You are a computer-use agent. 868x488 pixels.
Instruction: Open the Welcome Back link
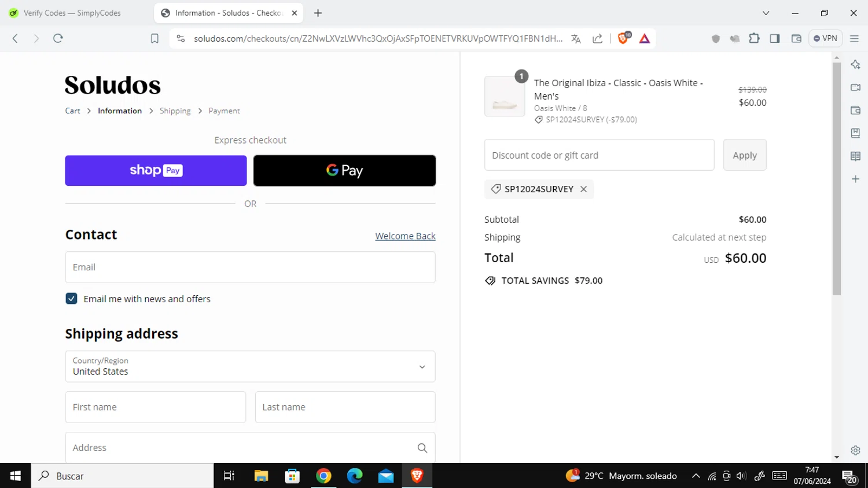pyautogui.click(x=405, y=236)
